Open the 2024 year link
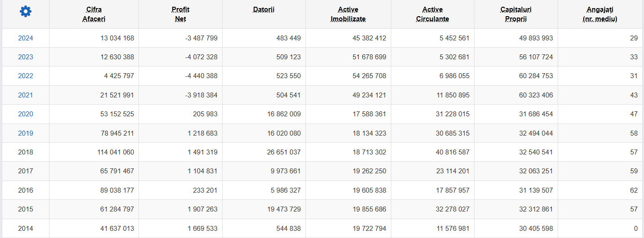This screenshot has height=238, width=644. [26, 38]
